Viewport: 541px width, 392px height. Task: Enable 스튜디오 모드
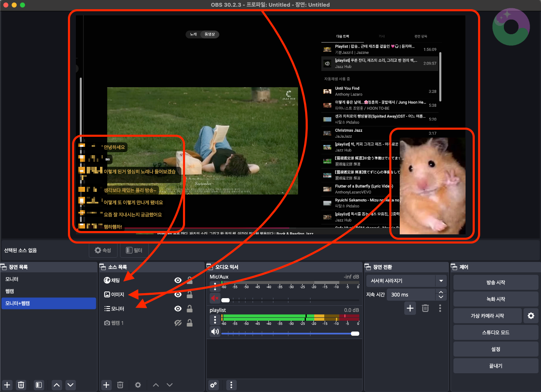496,332
